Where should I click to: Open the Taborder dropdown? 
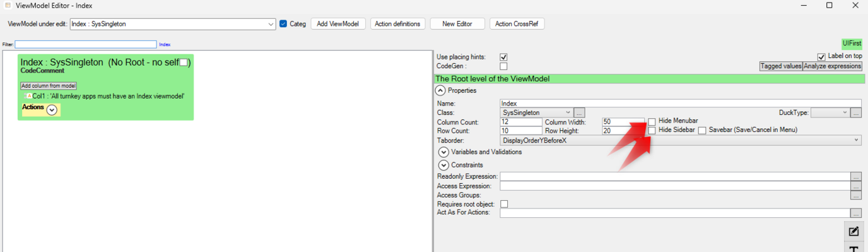681,140
